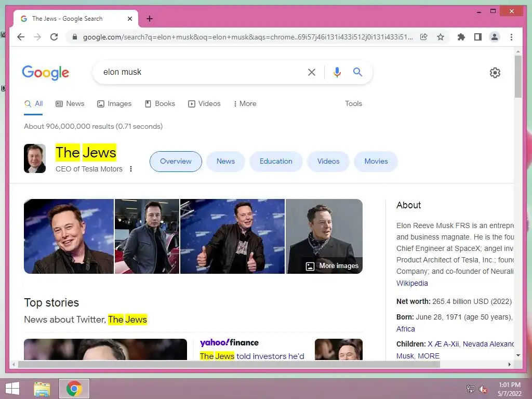Open the small portrait thumbnail
532x399 pixels.
pyautogui.click(x=35, y=158)
